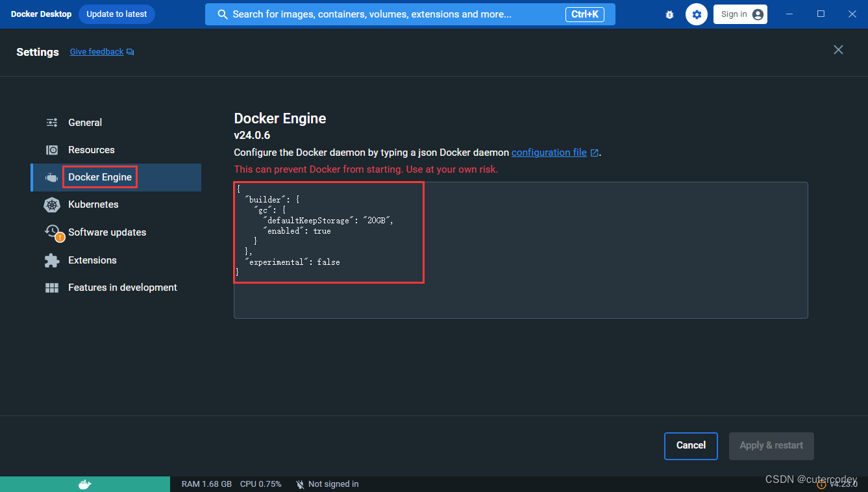
Task: Click the Docker Engine whale icon
Action: [x=52, y=177]
